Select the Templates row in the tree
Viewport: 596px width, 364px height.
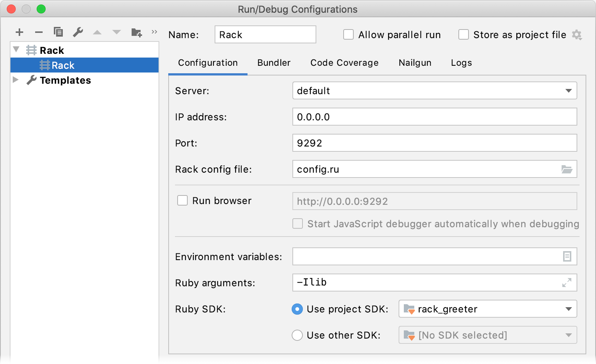[85, 80]
